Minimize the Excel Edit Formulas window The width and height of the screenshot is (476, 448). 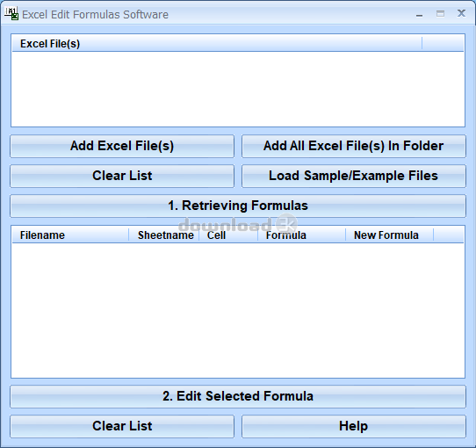pyautogui.click(x=420, y=14)
